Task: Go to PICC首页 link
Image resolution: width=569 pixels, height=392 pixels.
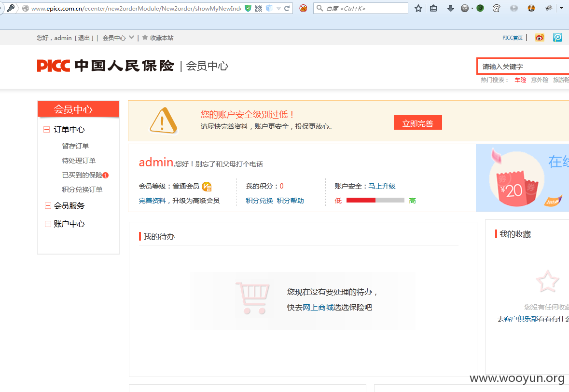Action: tap(513, 38)
